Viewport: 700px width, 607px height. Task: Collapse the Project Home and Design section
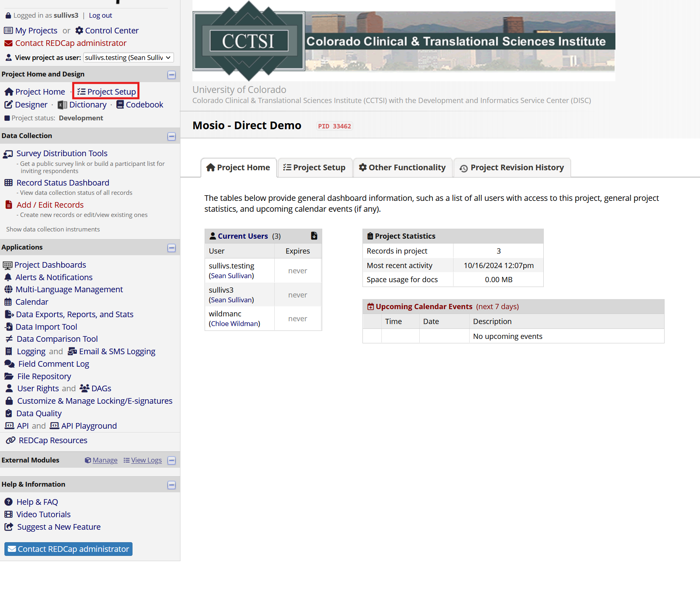[x=172, y=75]
